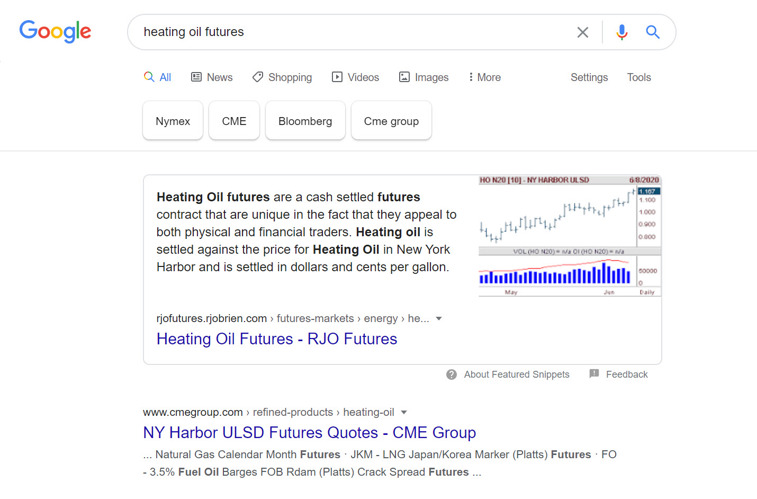Expand the rjofutures result dropdown arrow
Screen dimensions: 757x499
[x=439, y=319]
